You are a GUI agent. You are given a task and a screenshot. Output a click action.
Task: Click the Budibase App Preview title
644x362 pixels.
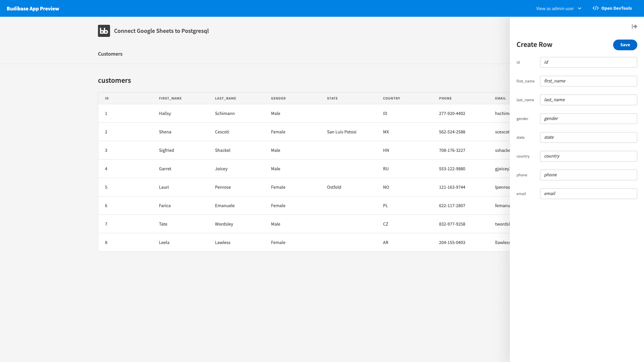(33, 9)
